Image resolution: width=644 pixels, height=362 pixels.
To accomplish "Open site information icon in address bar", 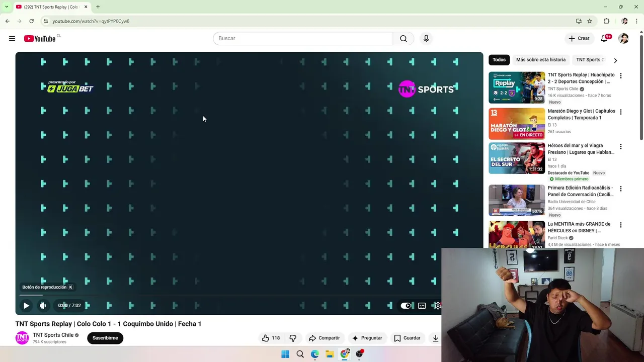I will pos(46,21).
